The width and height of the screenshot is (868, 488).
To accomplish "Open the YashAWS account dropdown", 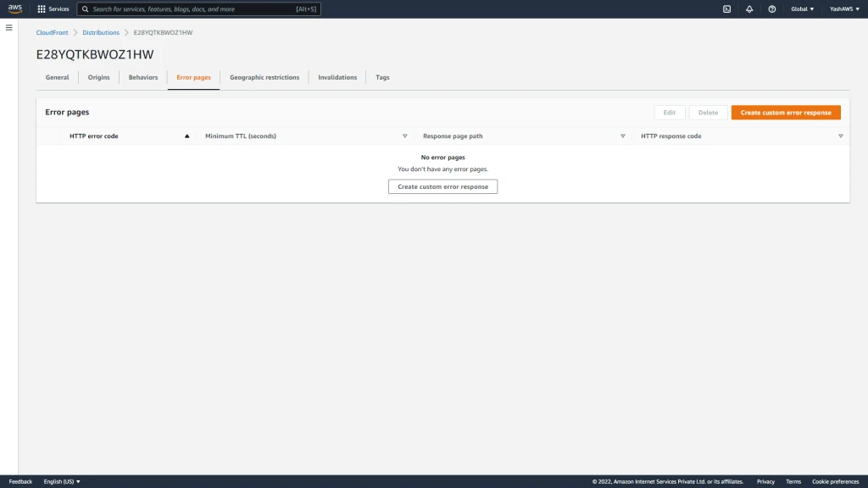I will [x=844, y=8].
